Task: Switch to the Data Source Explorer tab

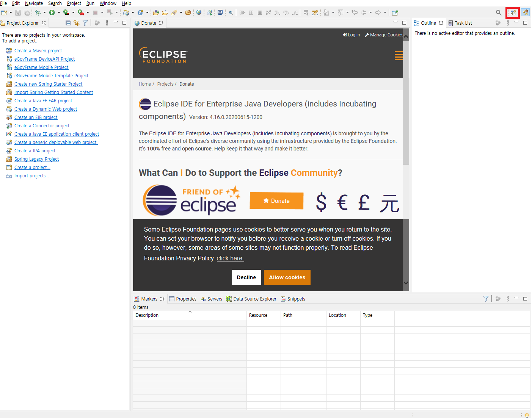Action: pyautogui.click(x=251, y=299)
